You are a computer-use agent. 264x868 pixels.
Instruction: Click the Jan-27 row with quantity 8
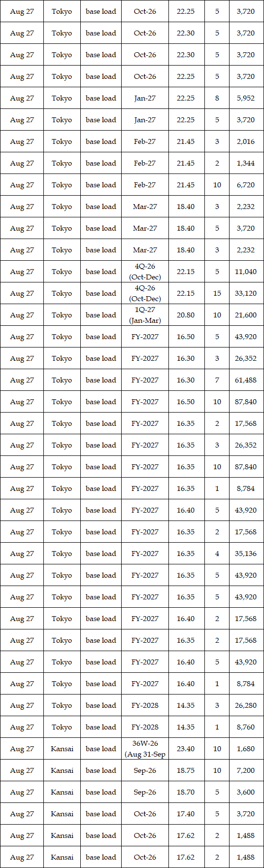[x=132, y=98]
